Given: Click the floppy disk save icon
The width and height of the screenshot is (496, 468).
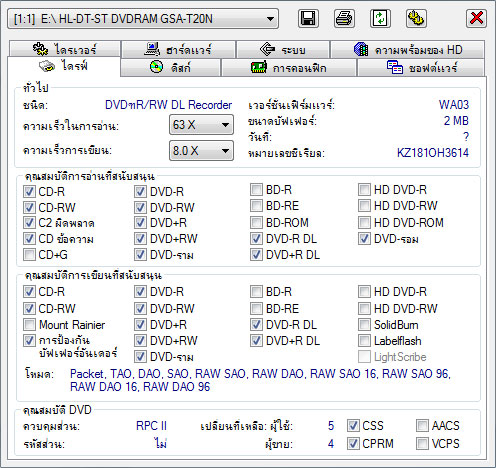Looking at the screenshot, I should (308, 18).
